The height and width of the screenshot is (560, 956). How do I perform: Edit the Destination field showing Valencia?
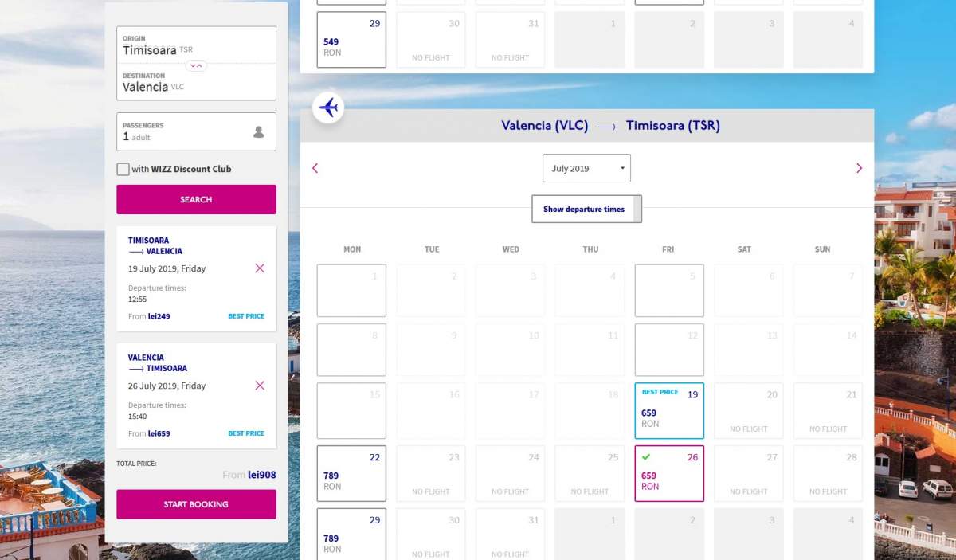(x=196, y=83)
